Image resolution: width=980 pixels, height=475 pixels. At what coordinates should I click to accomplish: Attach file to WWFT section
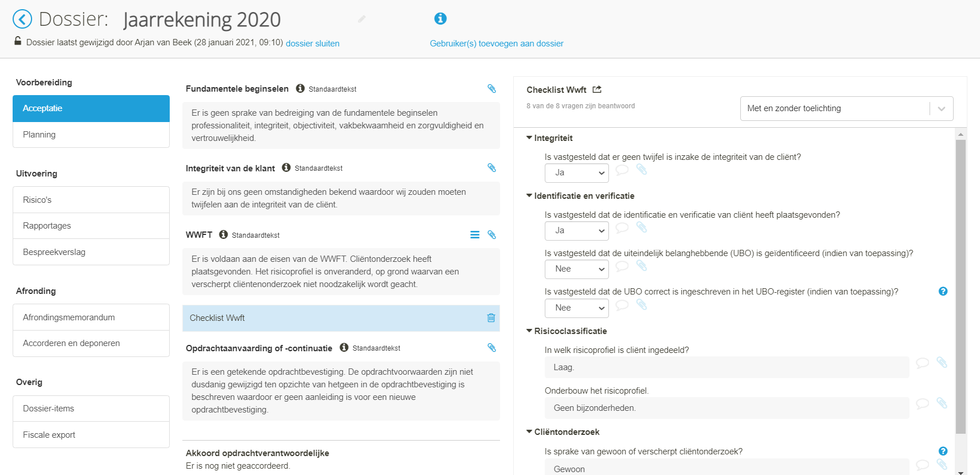[x=491, y=235]
